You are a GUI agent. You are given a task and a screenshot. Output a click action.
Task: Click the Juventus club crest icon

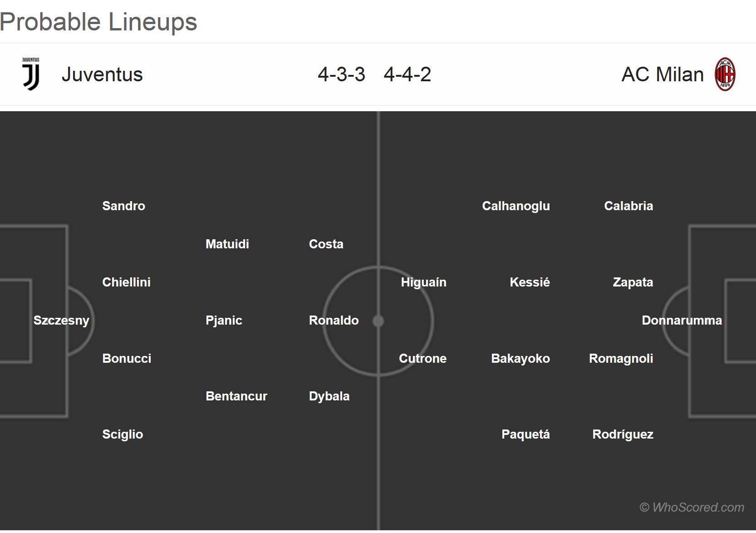coord(31,74)
